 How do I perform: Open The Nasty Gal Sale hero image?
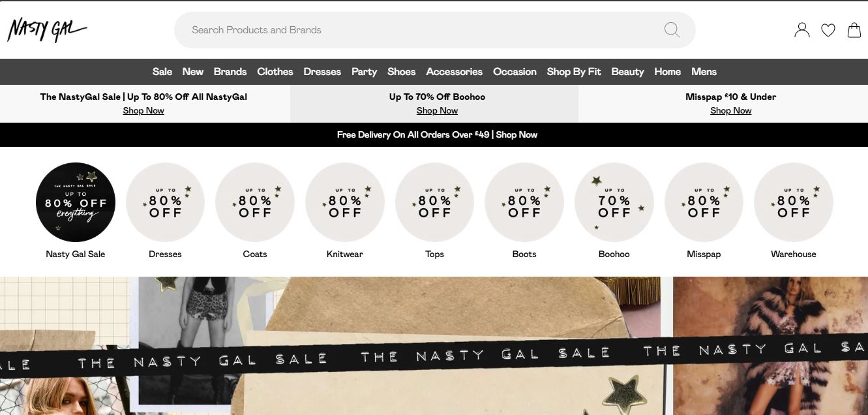tap(434, 346)
